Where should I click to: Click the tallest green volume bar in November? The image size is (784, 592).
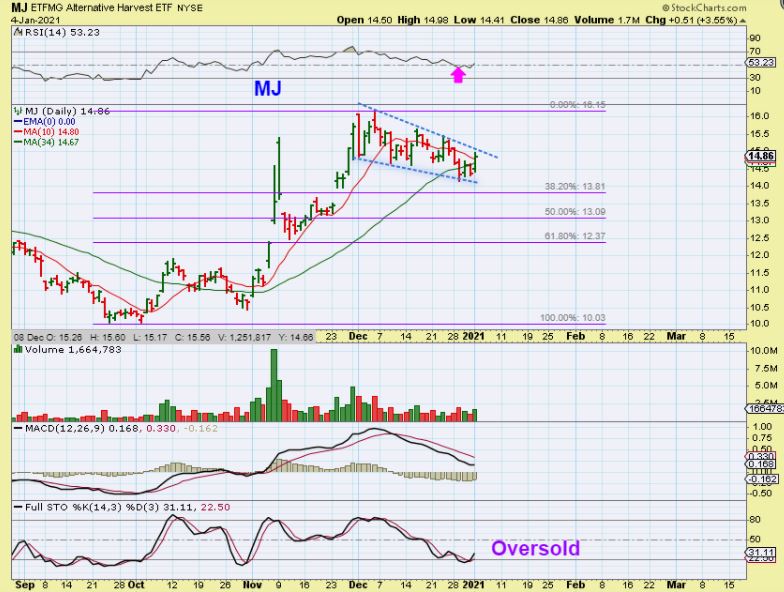274,385
